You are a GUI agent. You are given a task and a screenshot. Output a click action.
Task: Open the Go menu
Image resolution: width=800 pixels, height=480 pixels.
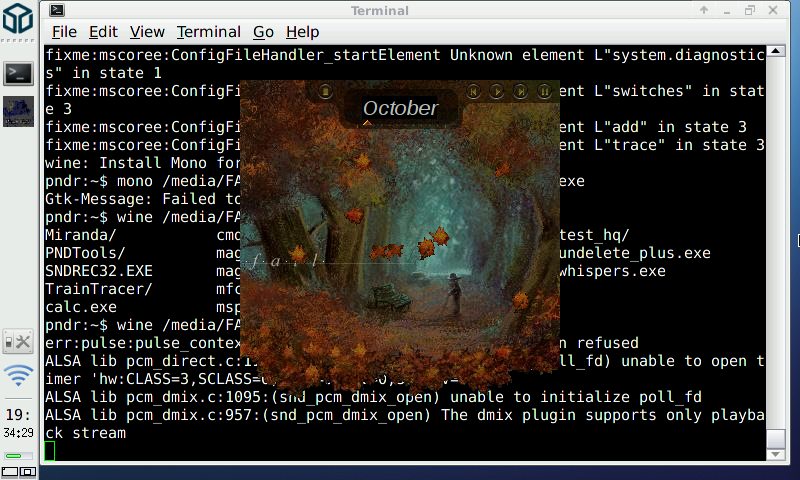[x=263, y=32]
